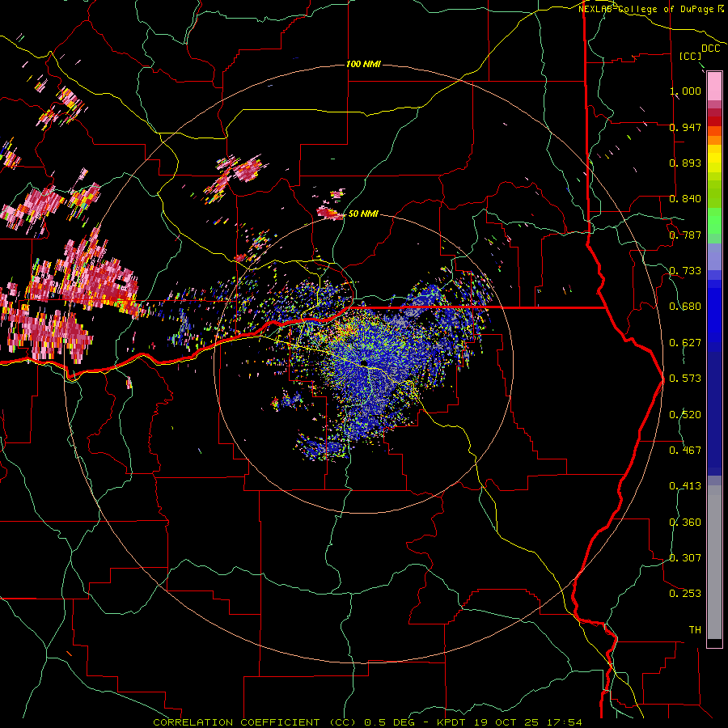Click the TH threshold label on the scale

pos(695,630)
